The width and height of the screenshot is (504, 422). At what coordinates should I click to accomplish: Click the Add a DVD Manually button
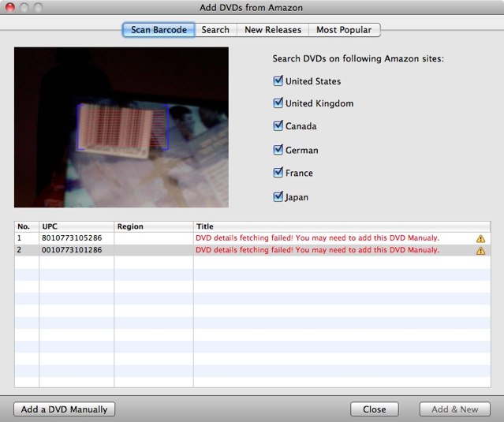click(x=65, y=409)
